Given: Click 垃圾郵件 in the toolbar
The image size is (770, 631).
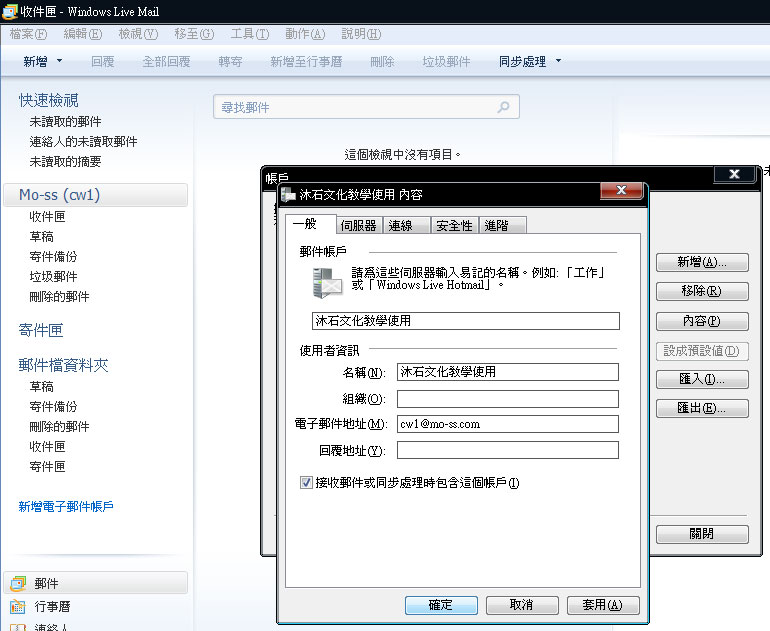Looking at the screenshot, I should (x=446, y=61).
